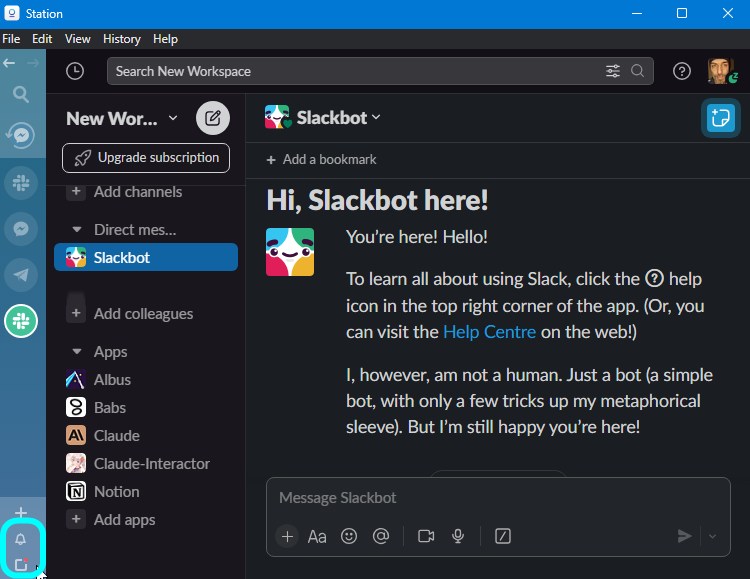
Task: Select Slackbot in direct messages
Action: point(146,257)
